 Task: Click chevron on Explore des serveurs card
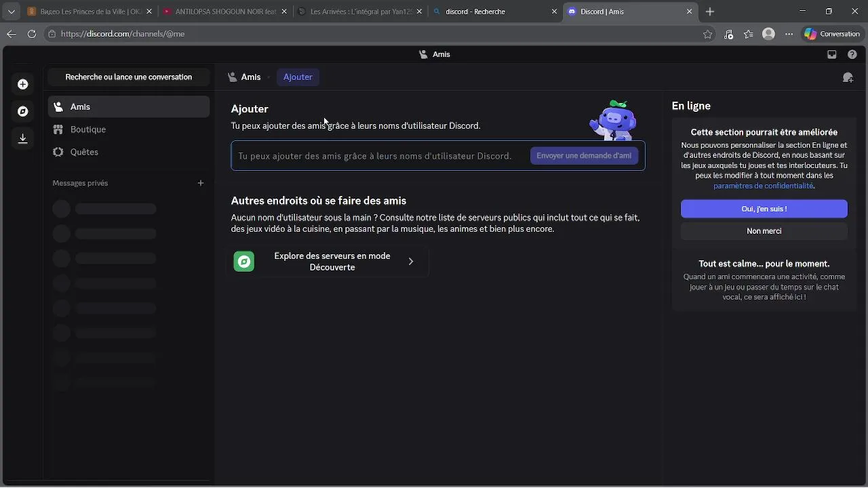411,262
